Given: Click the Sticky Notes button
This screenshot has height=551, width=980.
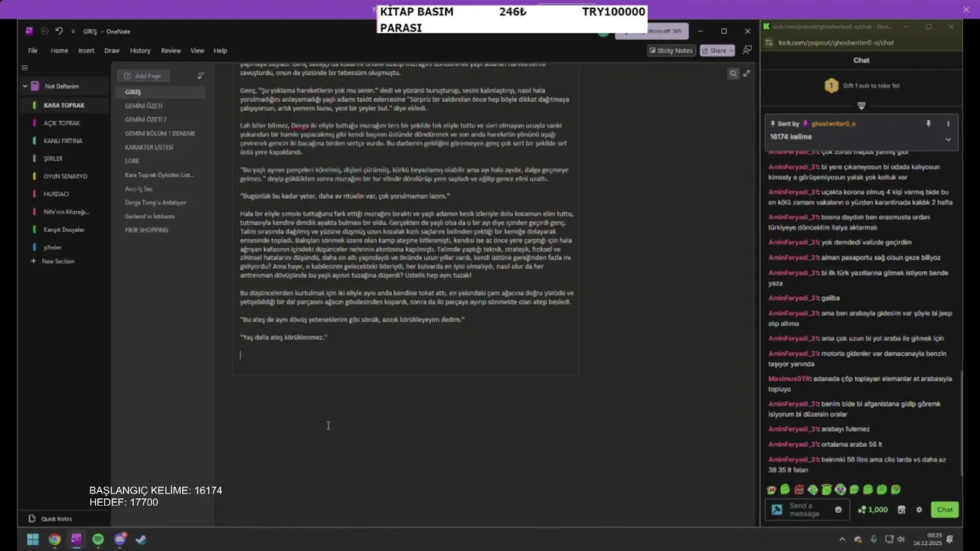Looking at the screenshot, I should tap(671, 51).
